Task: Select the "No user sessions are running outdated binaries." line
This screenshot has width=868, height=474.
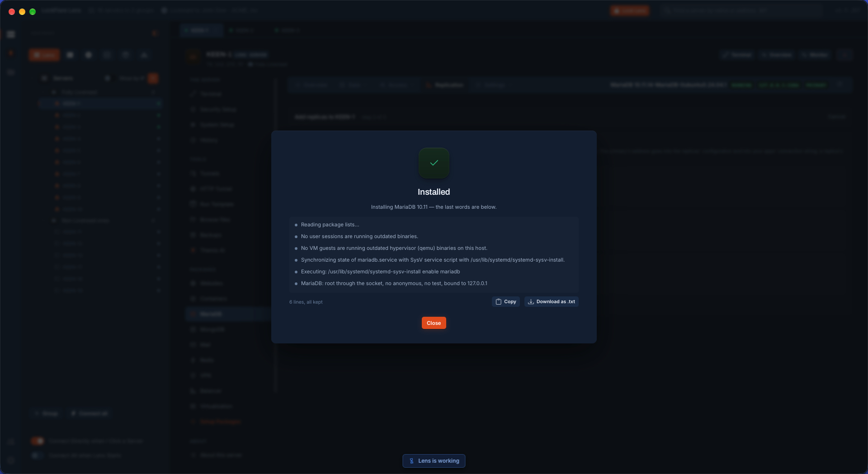Action: coord(359,236)
